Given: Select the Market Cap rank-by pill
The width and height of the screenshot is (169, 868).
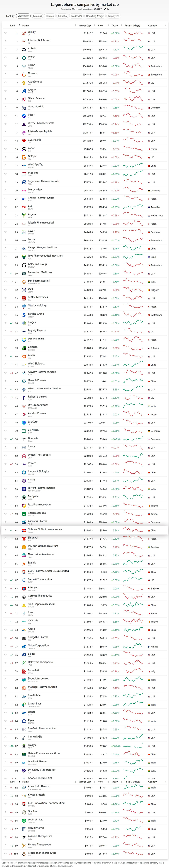Looking at the screenshot, I should click(23, 16).
